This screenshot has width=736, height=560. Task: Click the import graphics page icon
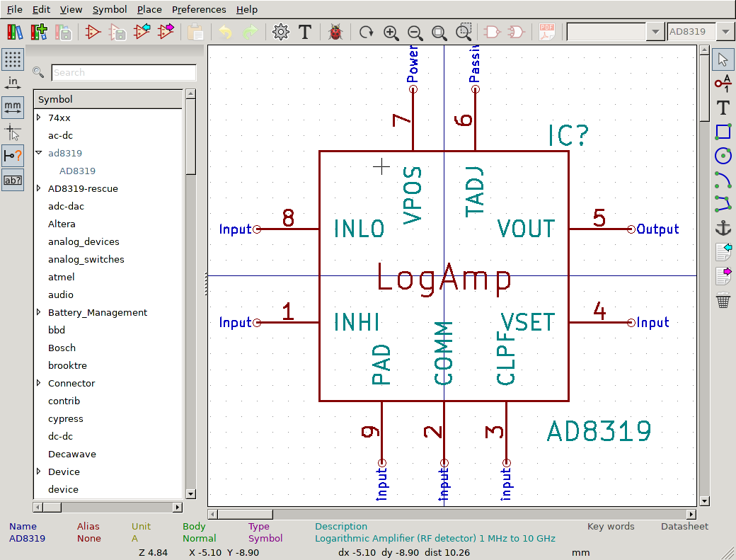[723, 252]
